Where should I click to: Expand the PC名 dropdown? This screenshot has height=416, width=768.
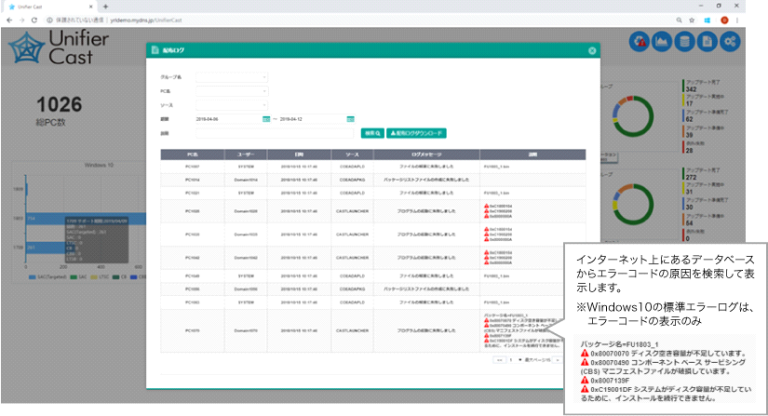click(232, 90)
